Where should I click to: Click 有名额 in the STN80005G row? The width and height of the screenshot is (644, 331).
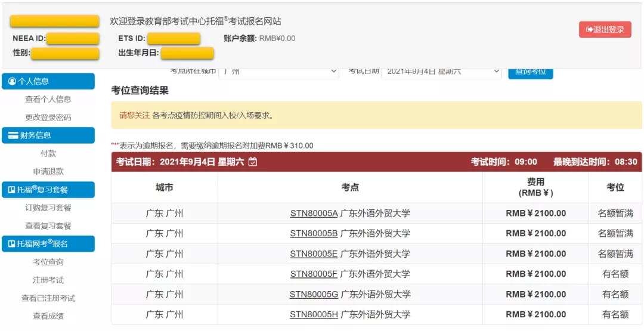[615, 294]
